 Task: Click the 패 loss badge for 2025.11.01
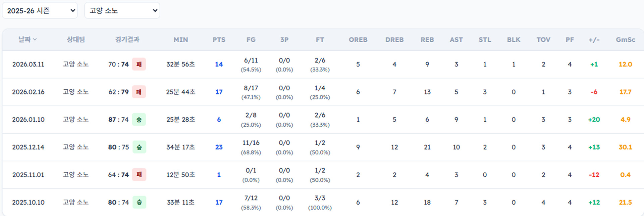(139, 175)
